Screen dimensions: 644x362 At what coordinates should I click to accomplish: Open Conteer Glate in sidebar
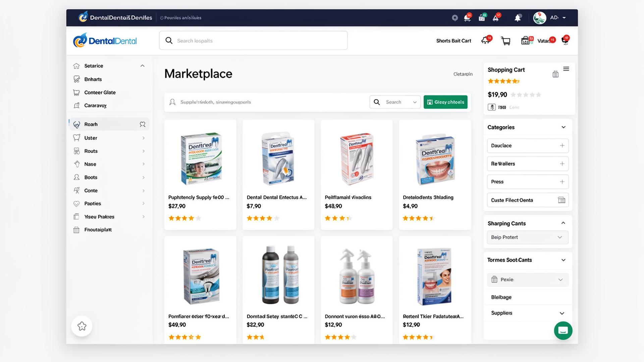pos(100,92)
